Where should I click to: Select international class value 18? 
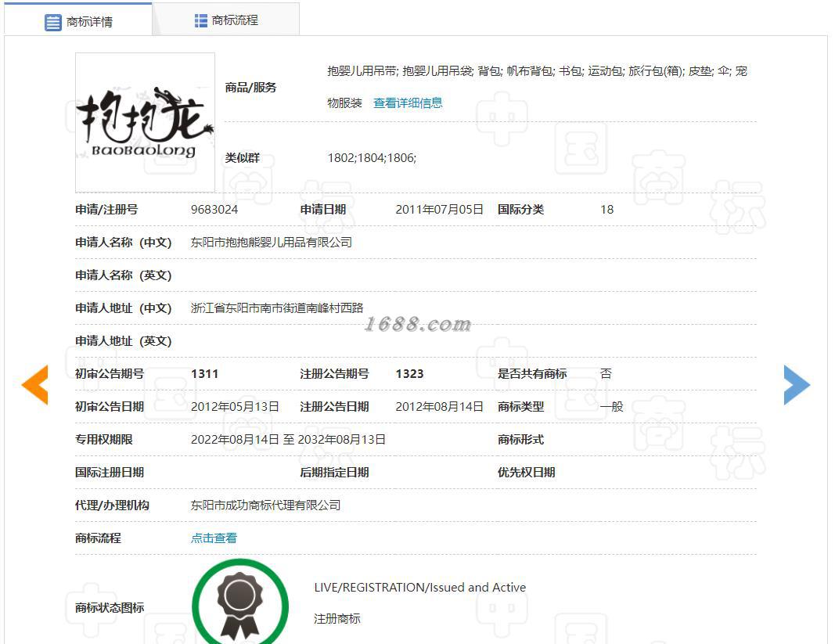(607, 210)
